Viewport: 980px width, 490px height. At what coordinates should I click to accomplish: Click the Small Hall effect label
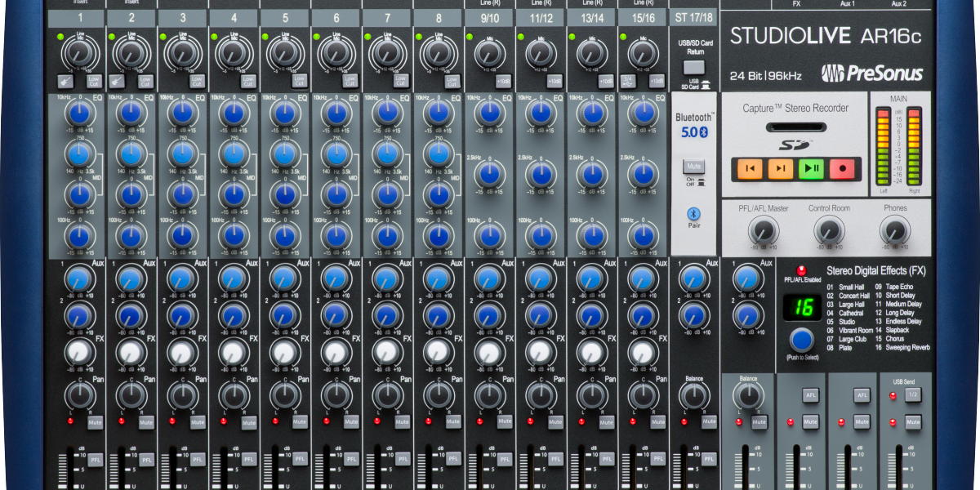851,287
